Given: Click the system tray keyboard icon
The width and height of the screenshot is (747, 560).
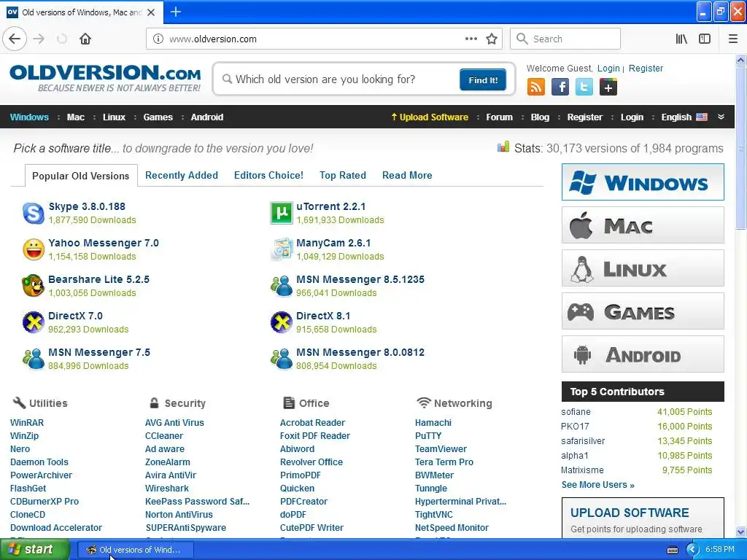Looking at the screenshot, I should coord(672,550).
